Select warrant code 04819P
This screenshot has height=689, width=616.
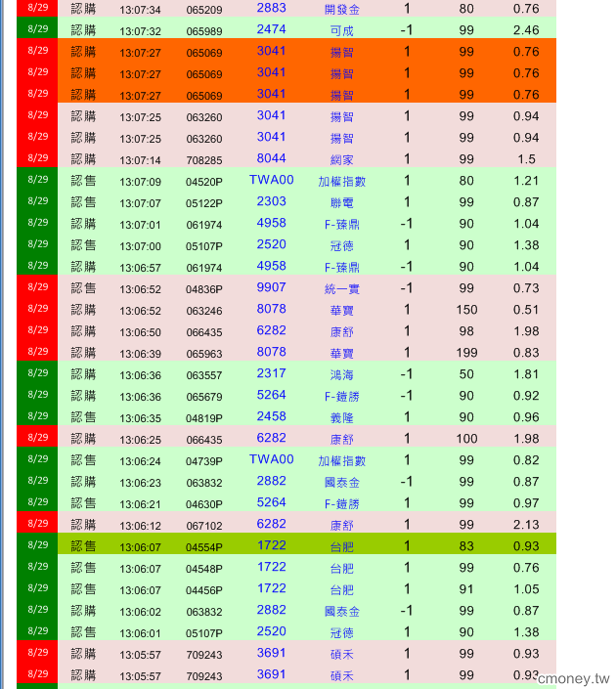click(x=204, y=418)
